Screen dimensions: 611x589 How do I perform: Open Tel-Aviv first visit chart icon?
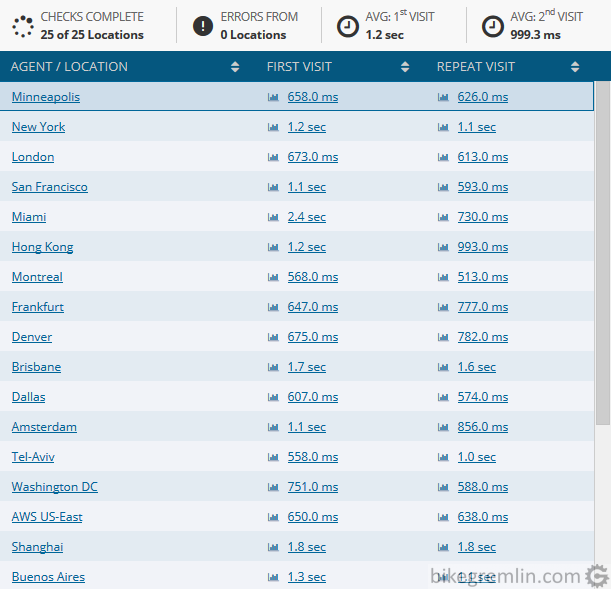click(273, 457)
